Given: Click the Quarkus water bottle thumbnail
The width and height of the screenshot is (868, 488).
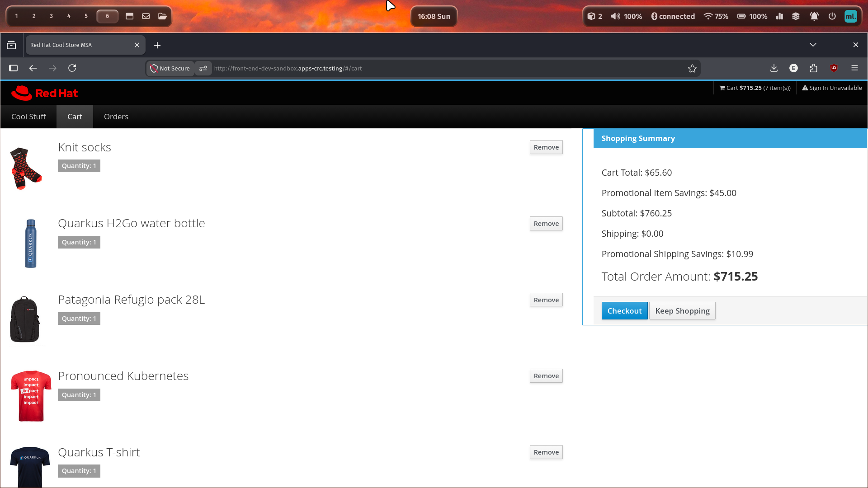Looking at the screenshot, I should pyautogui.click(x=31, y=244).
